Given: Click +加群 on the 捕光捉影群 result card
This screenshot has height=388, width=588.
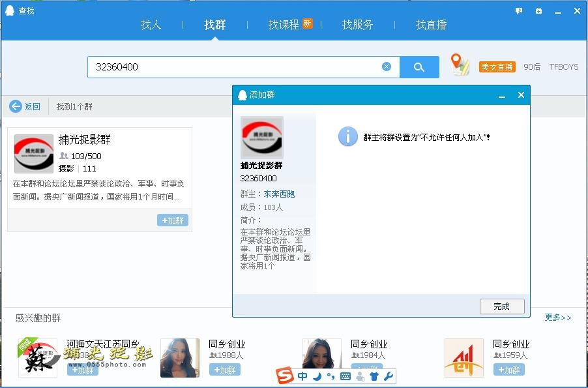Looking at the screenshot, I should 173,220.
